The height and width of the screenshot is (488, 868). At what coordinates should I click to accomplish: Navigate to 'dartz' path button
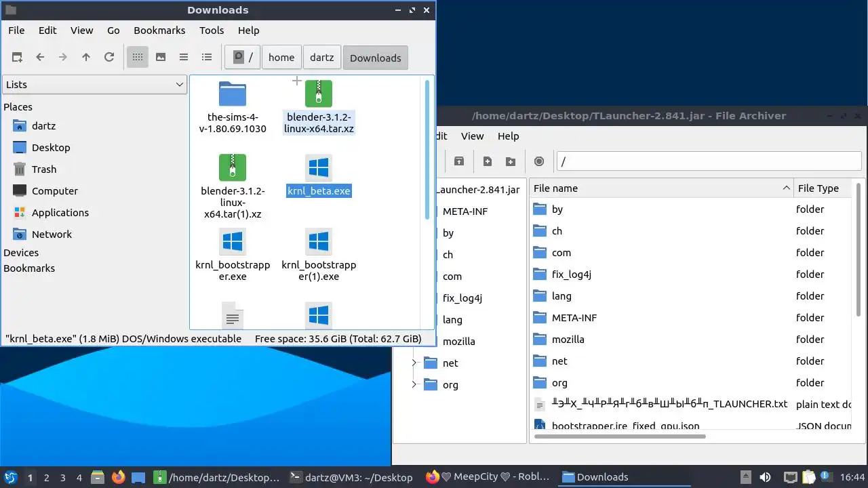(322, 58)
